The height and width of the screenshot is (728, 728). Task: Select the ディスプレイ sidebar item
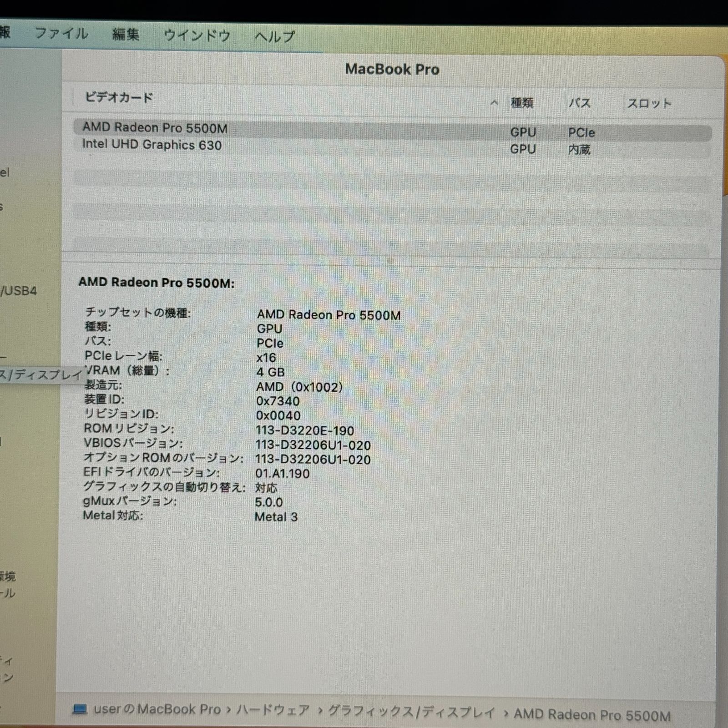[x=42, y=375]
